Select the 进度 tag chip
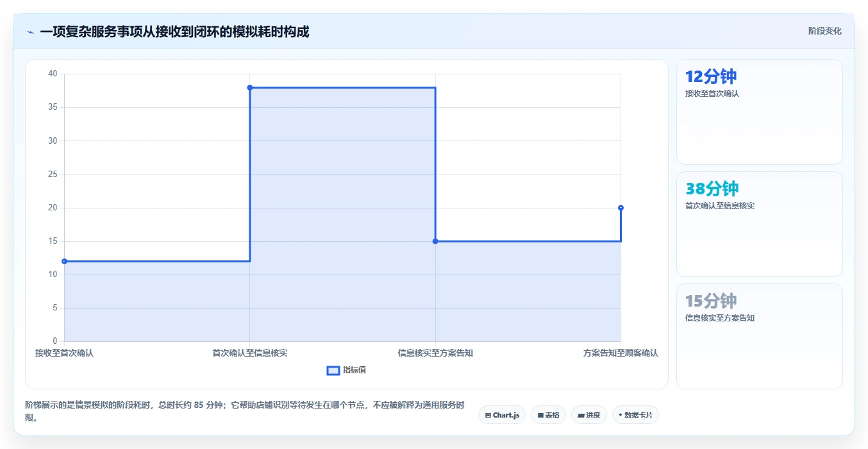Image resolution: width=868 pixels, height=449 pixels. click(x=588, y=415)
